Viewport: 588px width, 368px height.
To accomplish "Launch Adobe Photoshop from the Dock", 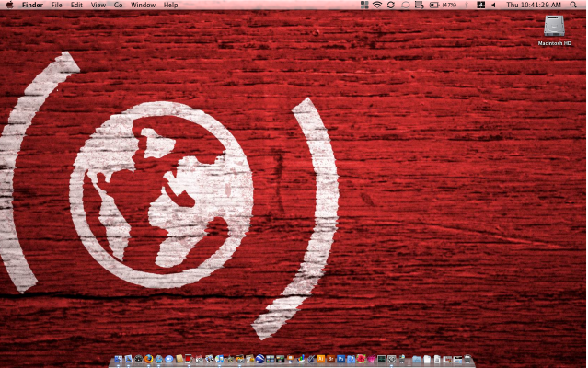I will tap(340, 359).
